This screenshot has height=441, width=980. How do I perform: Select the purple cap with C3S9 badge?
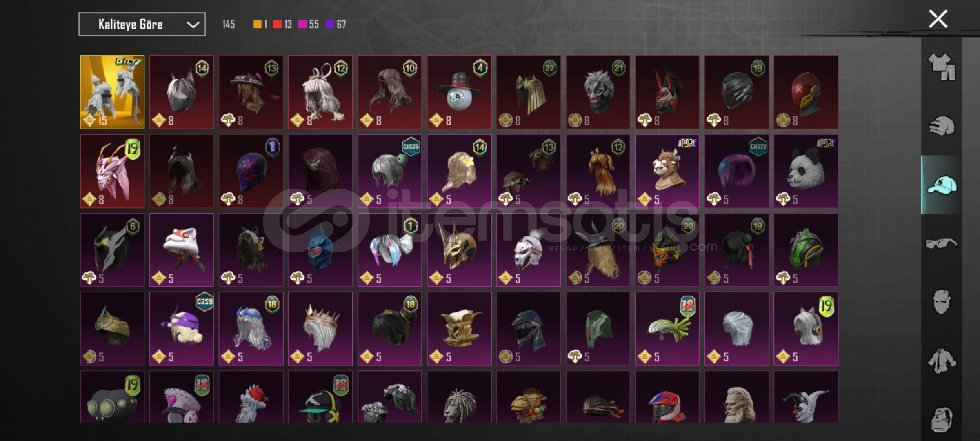point(182,329)
